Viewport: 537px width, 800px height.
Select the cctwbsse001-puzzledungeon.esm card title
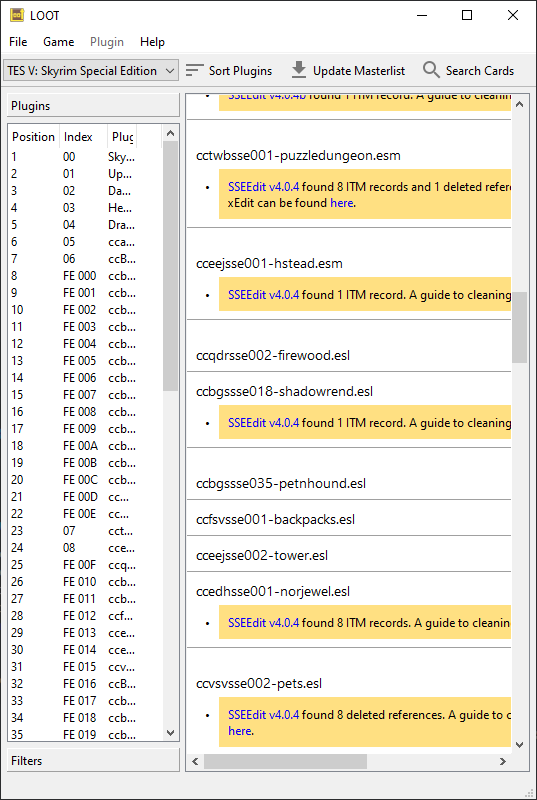pyautogui.click(x=298, y=156)
